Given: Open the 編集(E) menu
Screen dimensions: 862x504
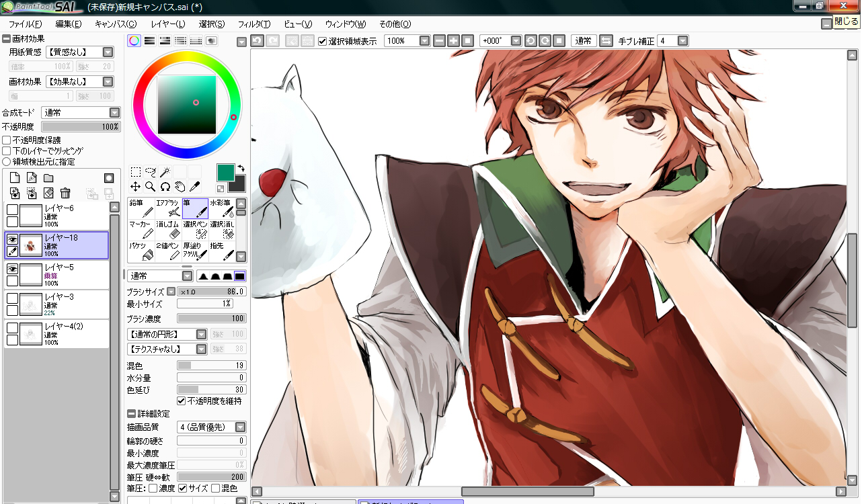Looking at the screenshot, I should point(69,24).
